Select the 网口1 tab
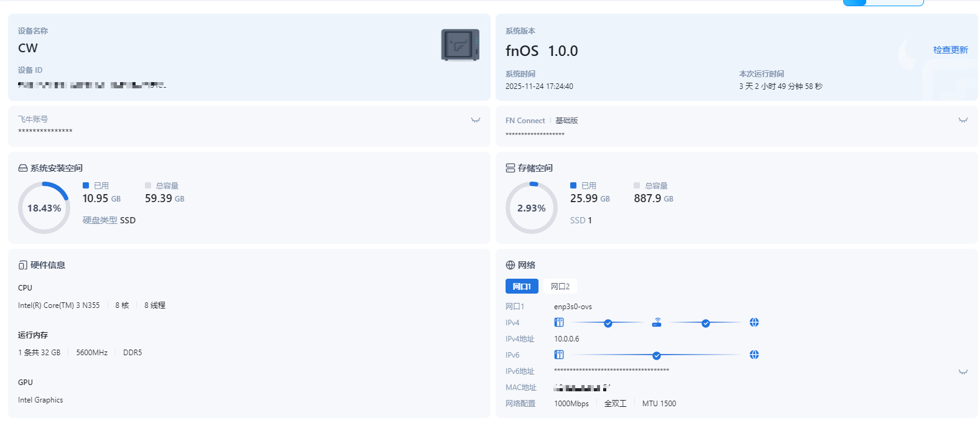 click(x=522, y=286)
